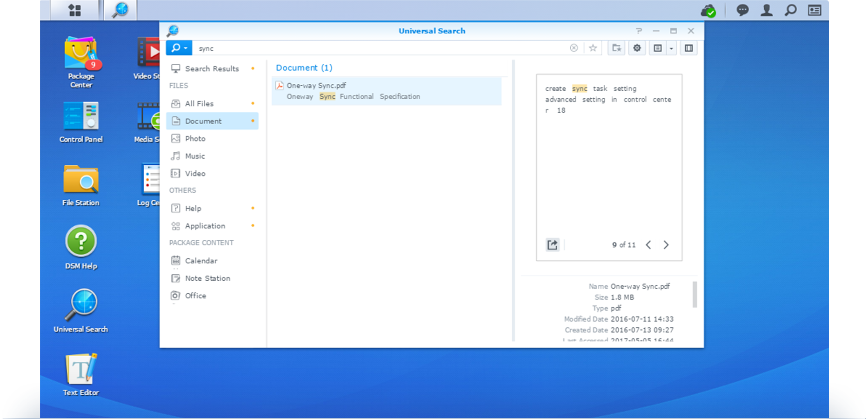Screen dimensions: 868x419
Task: Click the All Files sidebar entry
Action: click(200, 103)
